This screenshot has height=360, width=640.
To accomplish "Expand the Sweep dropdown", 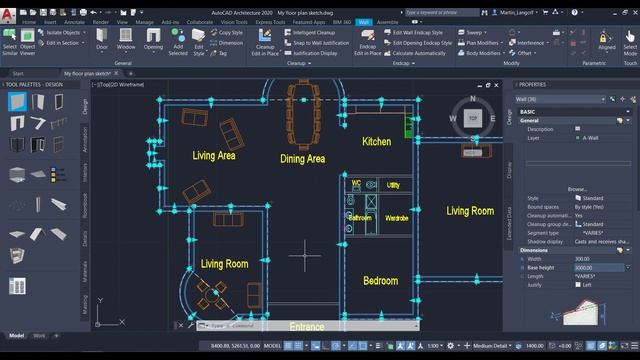I will (485, 32).
